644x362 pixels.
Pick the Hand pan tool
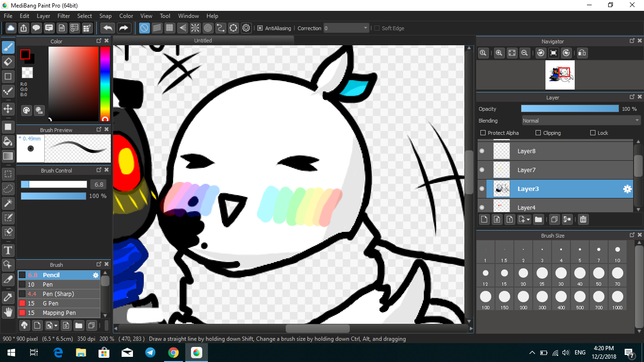(x=8, y=312)
